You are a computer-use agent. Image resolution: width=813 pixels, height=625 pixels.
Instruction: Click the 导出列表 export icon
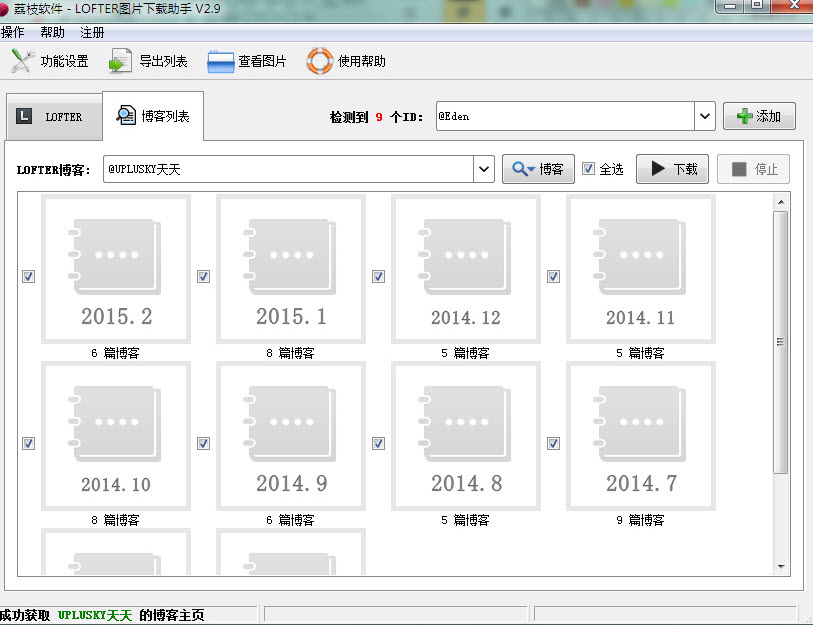click(120, 61)
